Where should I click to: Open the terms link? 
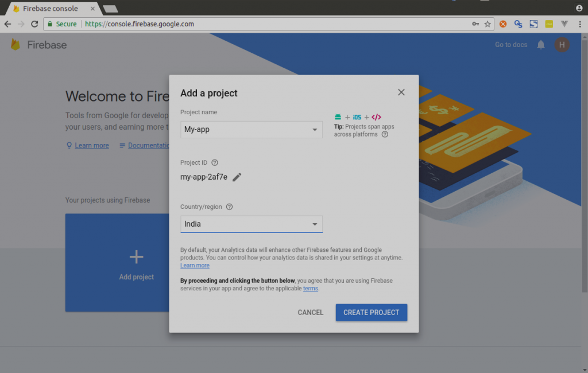(x=311, y=288)
